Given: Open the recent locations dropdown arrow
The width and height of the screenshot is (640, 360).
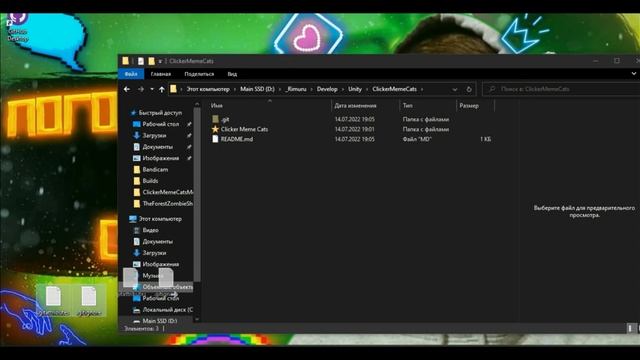Looking at the screenshot, I should [x=152, y=89].
